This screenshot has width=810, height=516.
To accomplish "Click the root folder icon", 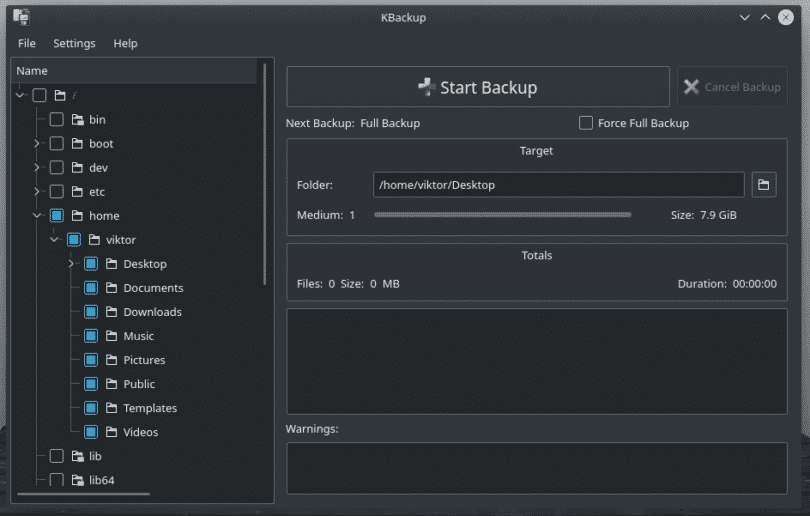I will point(60,96).
